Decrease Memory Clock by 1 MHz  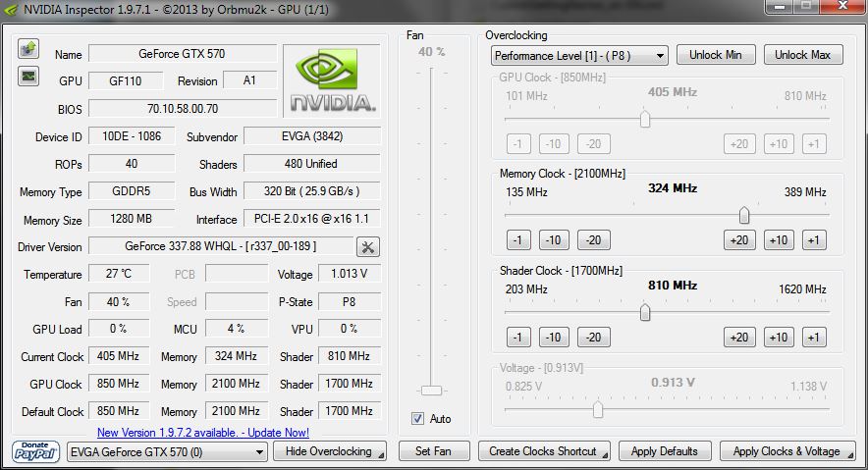pyautogui.click(x=518, y=240)
